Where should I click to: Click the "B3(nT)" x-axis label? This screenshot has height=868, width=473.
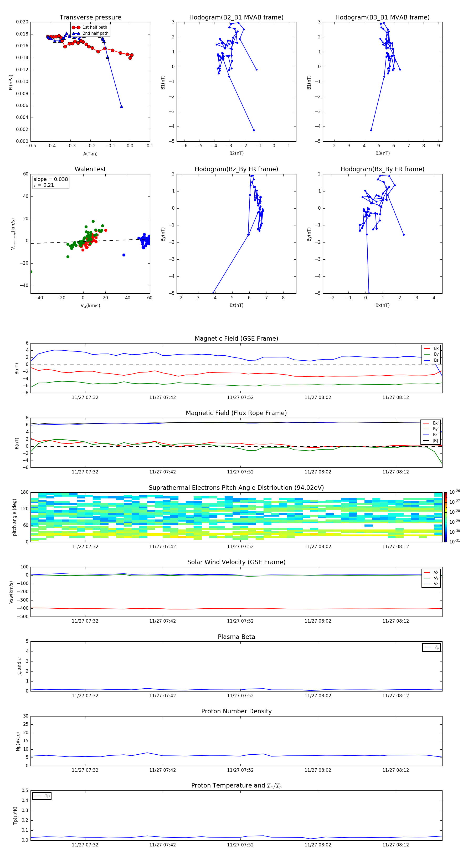[382, 153]
